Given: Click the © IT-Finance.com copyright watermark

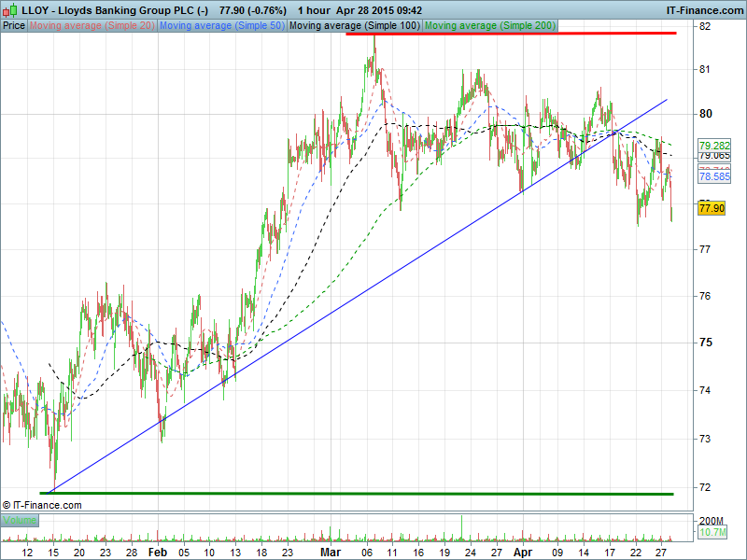Looking at the screenshot, I should [42, 505].
